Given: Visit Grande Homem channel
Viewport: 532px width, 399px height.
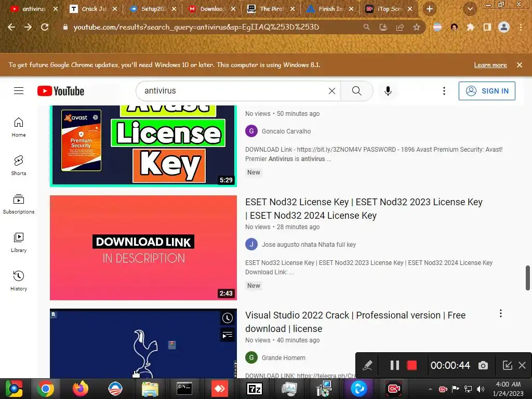Looking at the screenshot, I should 283,357.
